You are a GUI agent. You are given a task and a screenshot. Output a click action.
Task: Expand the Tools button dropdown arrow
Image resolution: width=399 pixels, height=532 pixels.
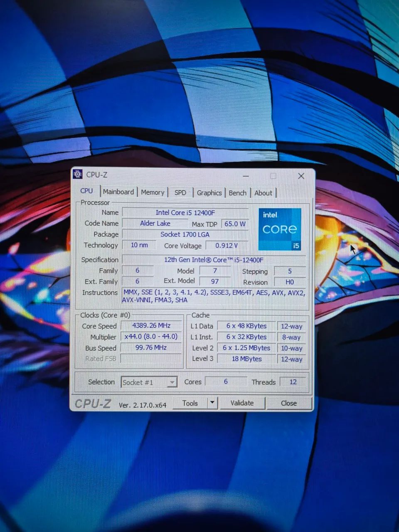(212, 402)
